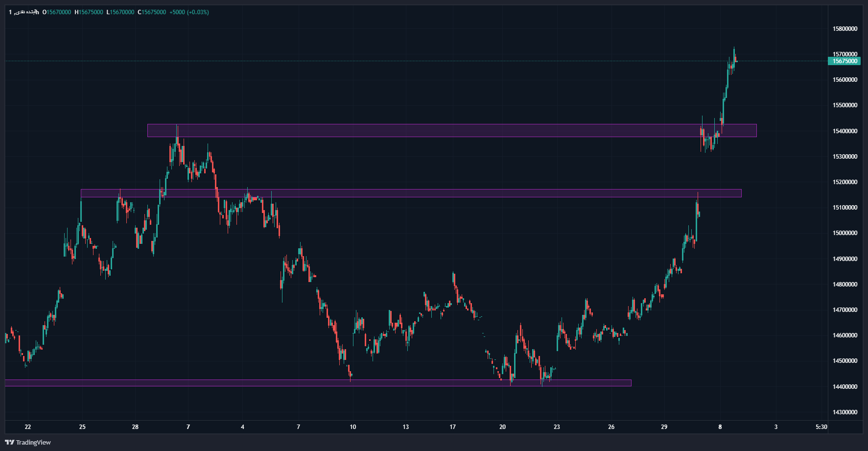
Task: Click the Low value L15670000
Action: [120, 12]
